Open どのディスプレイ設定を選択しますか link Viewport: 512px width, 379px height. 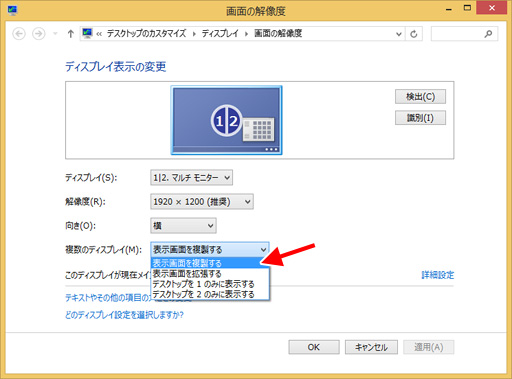[124, 315]
